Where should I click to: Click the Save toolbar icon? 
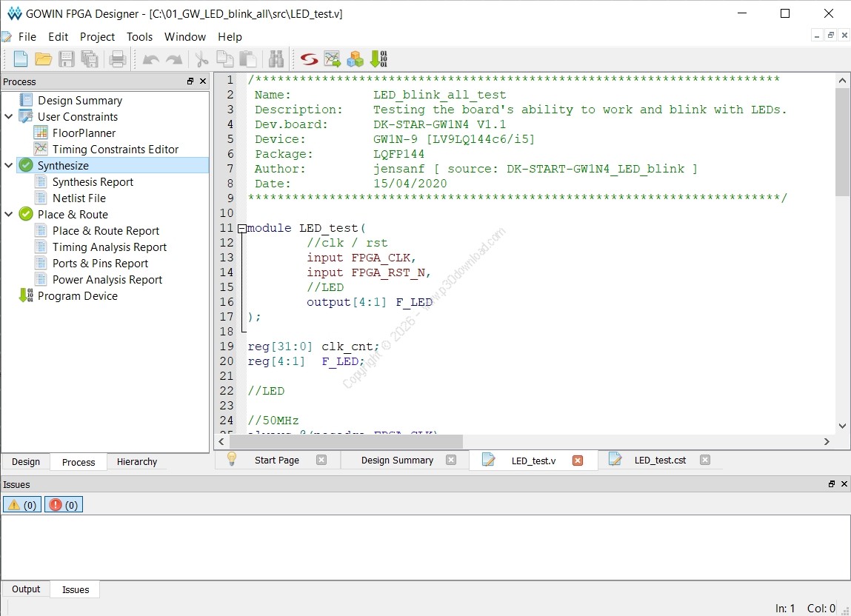pos(66,58)
